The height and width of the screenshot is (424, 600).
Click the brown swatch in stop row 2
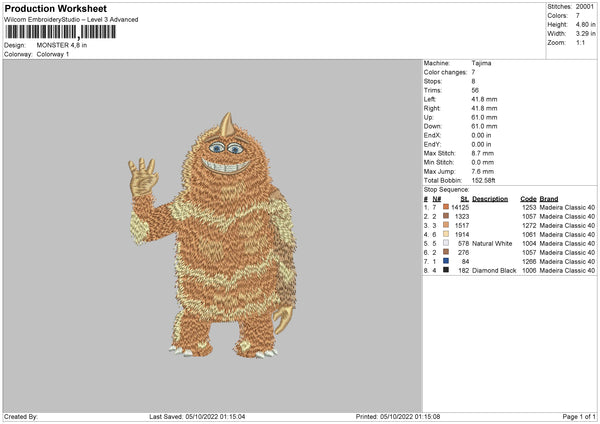(446, 216)
